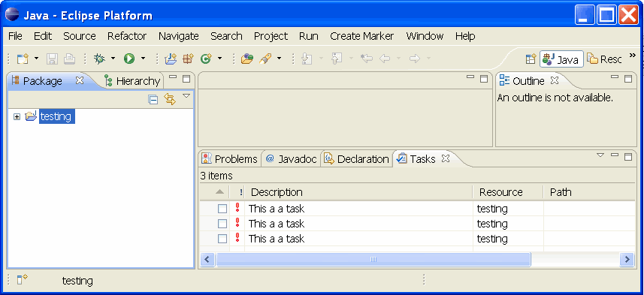This screenshot has height=295, width=644.
Task: Open the Refactor menu
Action: 127,36
